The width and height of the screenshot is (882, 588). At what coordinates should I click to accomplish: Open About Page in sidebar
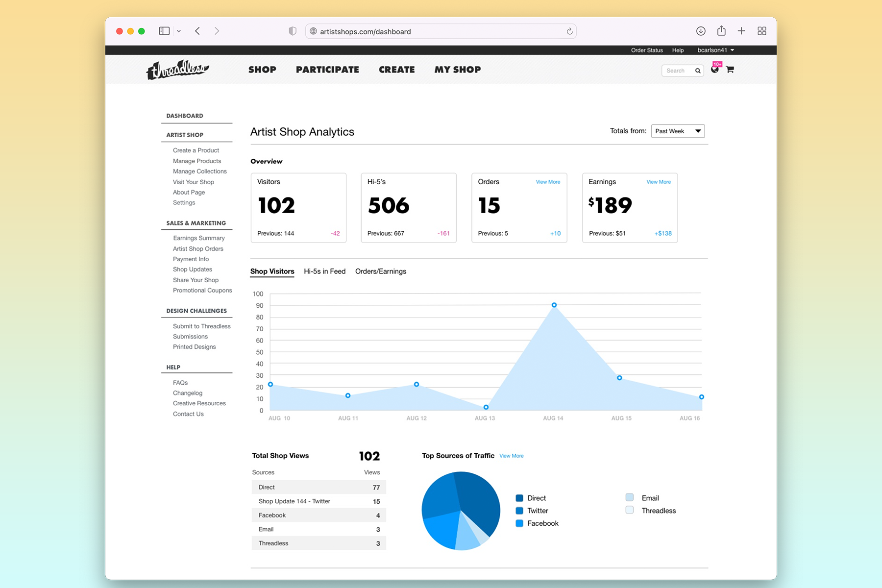click(189, 192)
